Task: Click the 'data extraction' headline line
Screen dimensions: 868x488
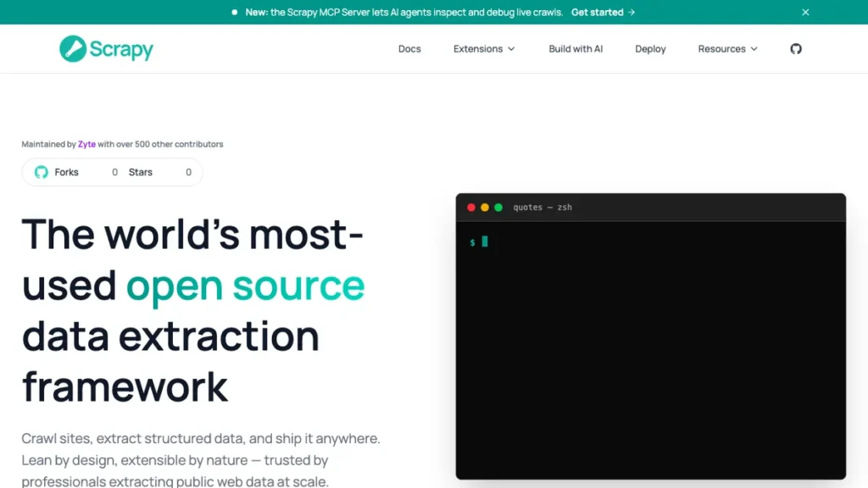Action: (170, 335)
